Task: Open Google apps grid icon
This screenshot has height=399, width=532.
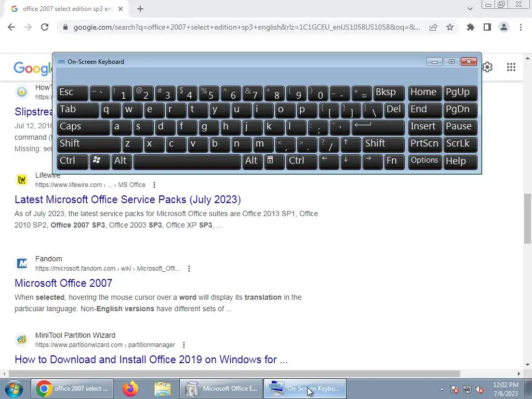Action: [x=511, y=67]
